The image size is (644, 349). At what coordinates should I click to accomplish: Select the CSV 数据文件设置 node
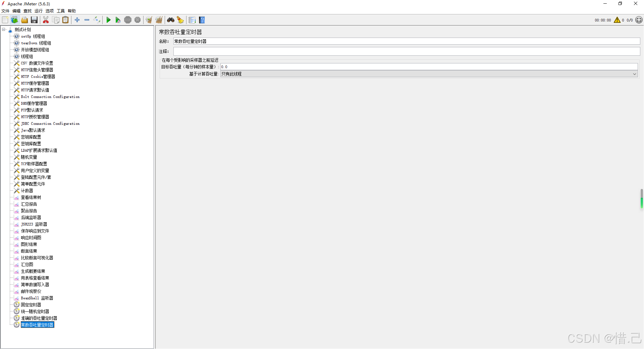(x=37, y=63)
